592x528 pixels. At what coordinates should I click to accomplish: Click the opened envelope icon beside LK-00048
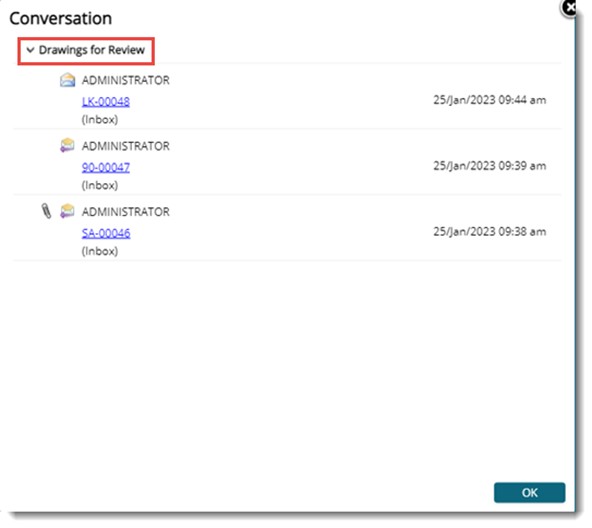point(68,80)
